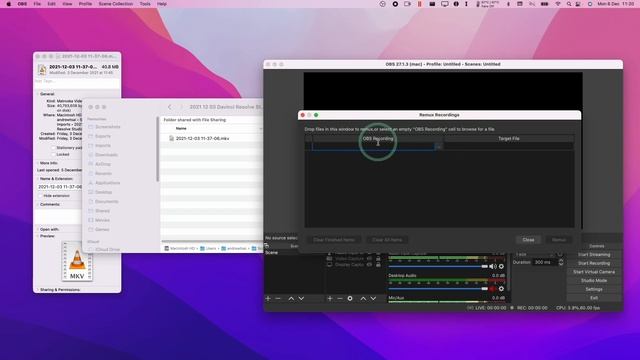Toggle the Hide extension checkbox
Screen dimensions: 640x360
pyautogui.click(x=40, y=196)
